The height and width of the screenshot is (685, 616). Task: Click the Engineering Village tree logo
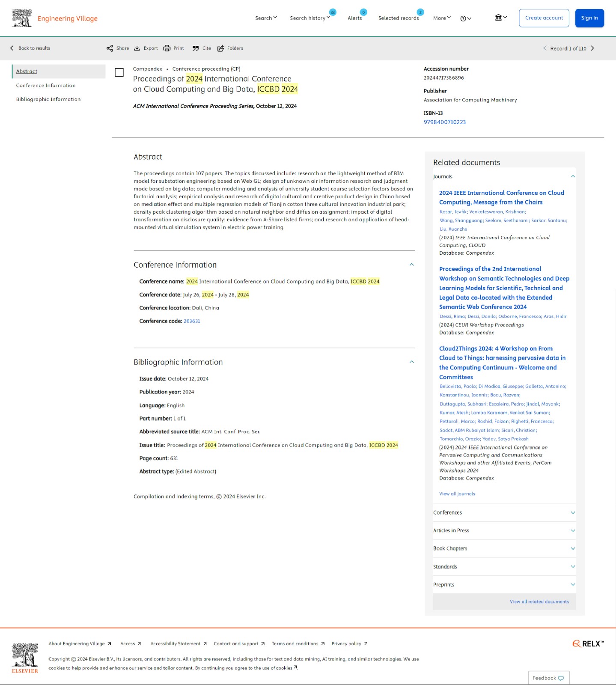point(22,18)
